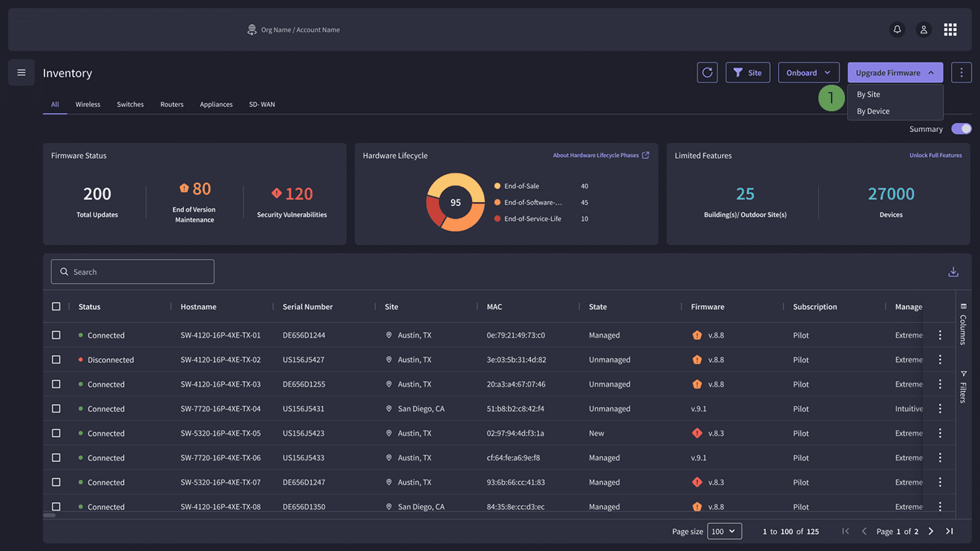Click the org icon beside Org Name
The width and height of the screenshot is (980, 551).
[x=252, y=30]
